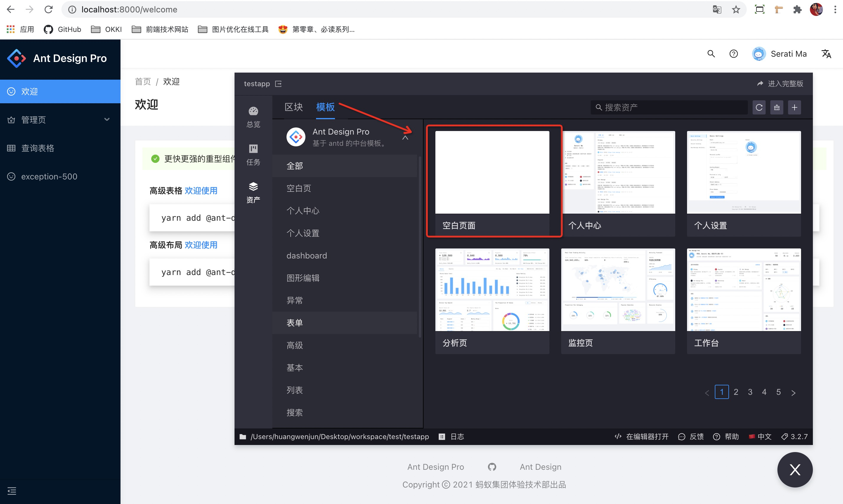This screenshot has height=504, width=843.
Task: Collapse the Ant Design Pro template group
Action: tap(405, 138)
